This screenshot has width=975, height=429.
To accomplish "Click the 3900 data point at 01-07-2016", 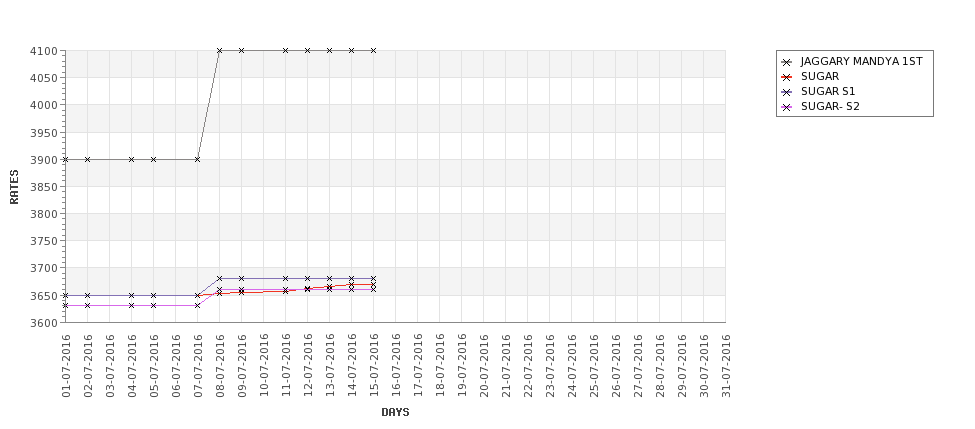I will pyautogui.click(x=66, y=159).
